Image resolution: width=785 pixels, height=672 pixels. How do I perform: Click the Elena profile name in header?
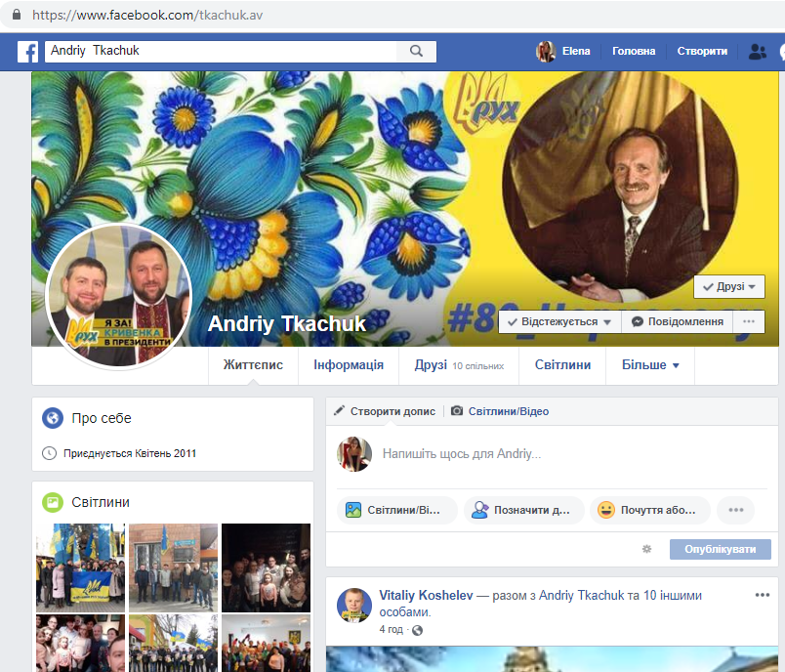(576, 51)
